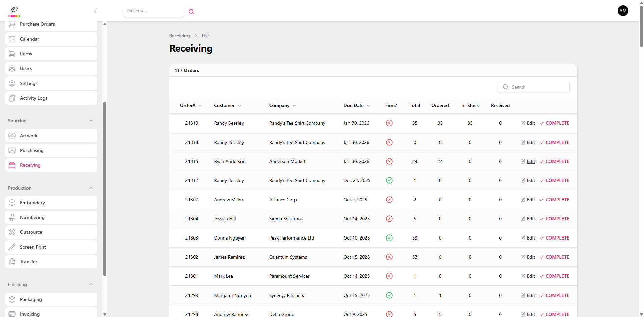Click the Screen Print brush icon
644x317 pixels.
(x=12, y=247)
